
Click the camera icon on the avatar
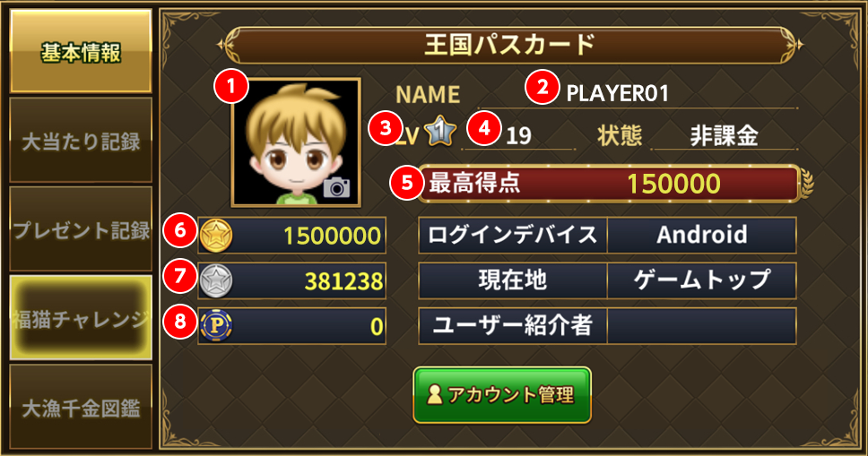336,187
